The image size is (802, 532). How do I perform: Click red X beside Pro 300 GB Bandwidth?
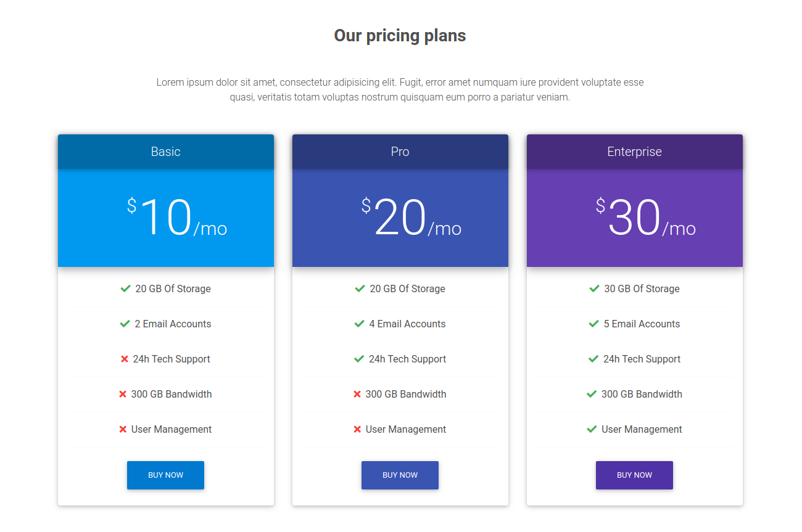tap(357, 394)
